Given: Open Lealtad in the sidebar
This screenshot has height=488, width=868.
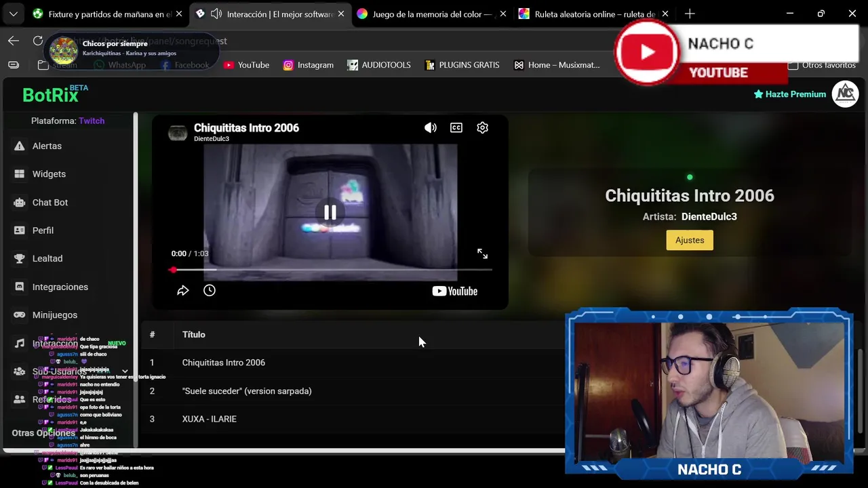Looking at the screenshot, I should [47, 259].
